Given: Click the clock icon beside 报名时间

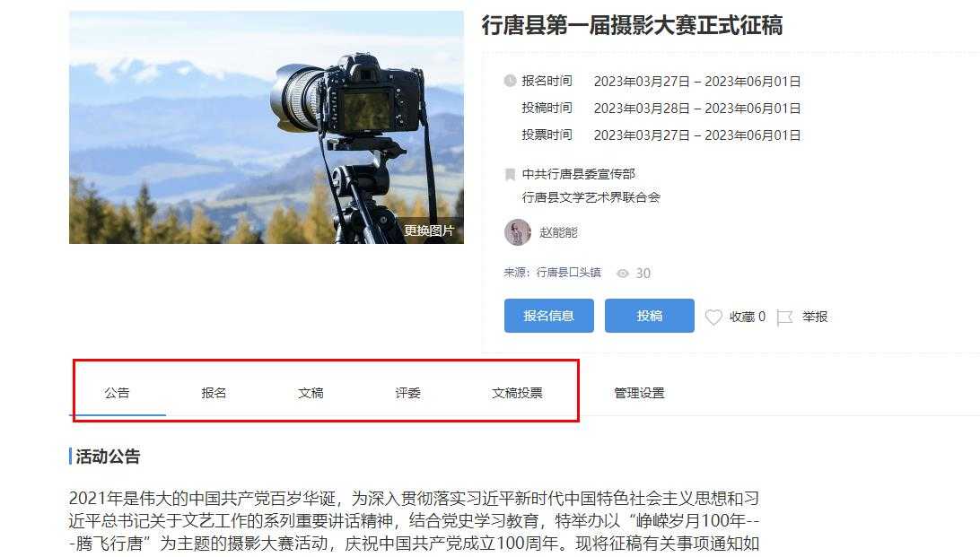Looking at the screenshot, I should click(510, 81).
